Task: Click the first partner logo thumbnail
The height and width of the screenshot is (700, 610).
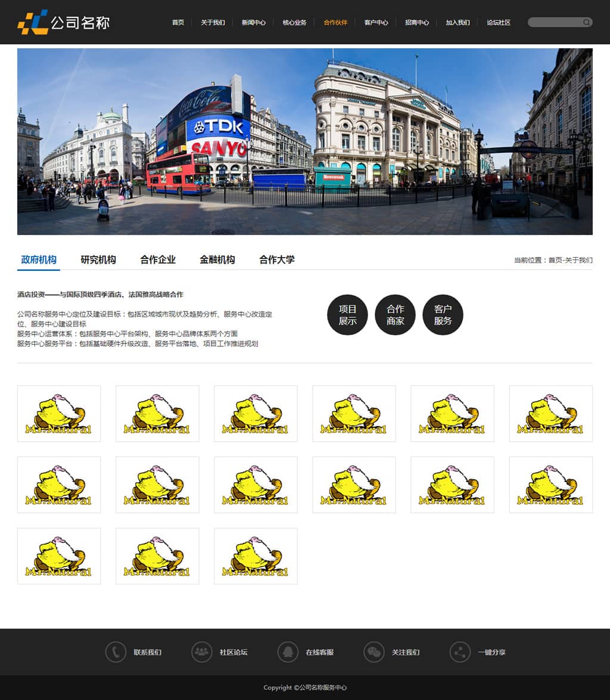Action: [59, 414]
